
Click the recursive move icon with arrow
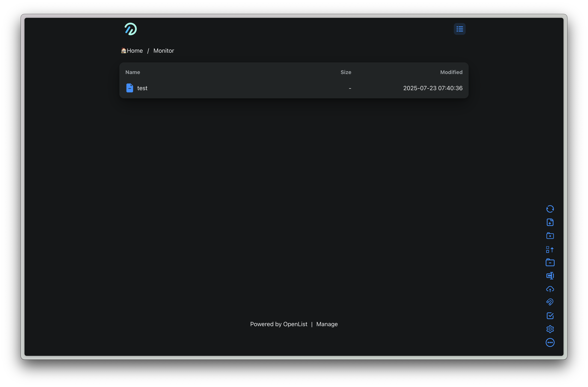(x=550, y=250)
